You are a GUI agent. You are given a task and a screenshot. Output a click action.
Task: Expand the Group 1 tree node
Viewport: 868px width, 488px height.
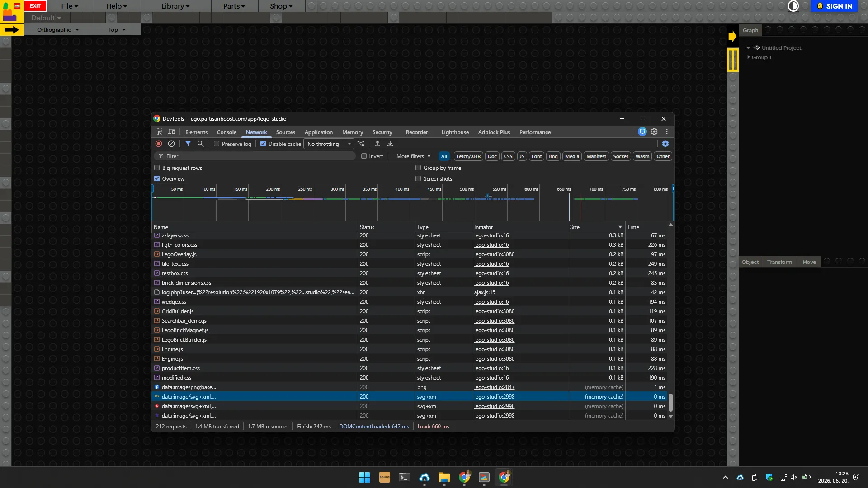pyautogui.click(x=749, y=57)
